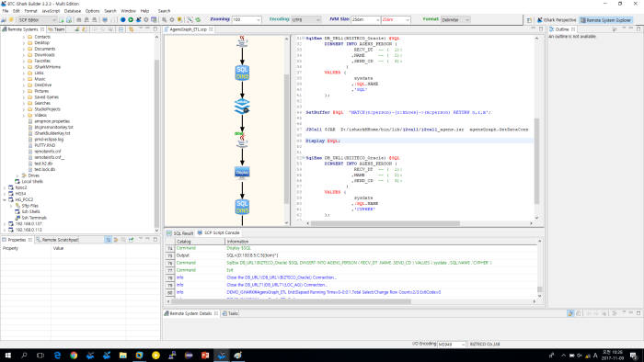Click the green Run play icon in toolbar
The width and height of the screenshot is (644, 362).
[x=131, y=19]
